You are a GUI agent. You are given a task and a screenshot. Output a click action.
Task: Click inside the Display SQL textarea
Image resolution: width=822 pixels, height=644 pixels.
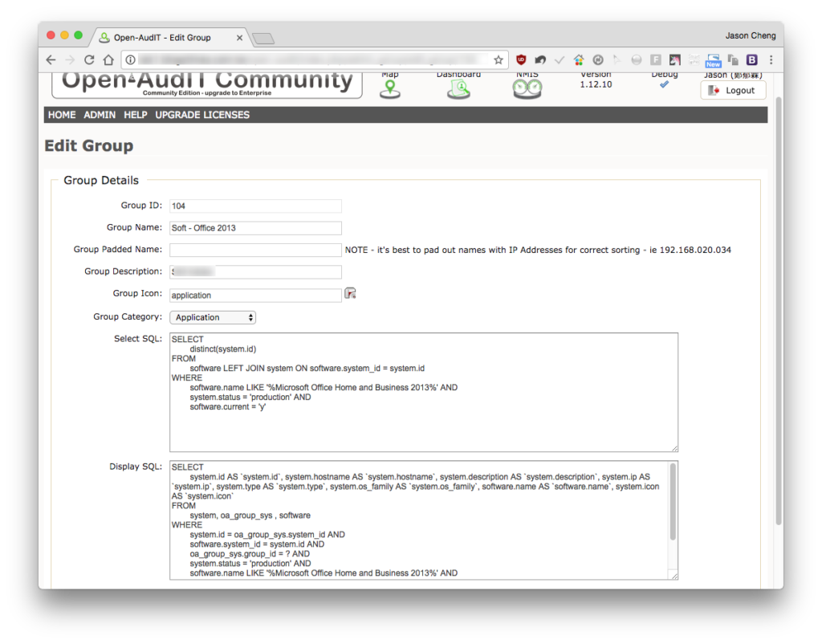(424, 520)
